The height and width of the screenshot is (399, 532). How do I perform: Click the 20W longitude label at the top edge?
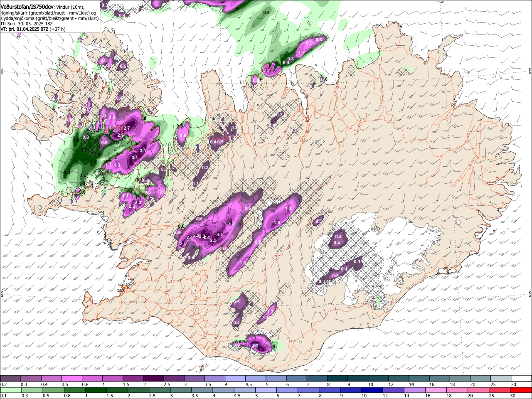tap(221, 2)
